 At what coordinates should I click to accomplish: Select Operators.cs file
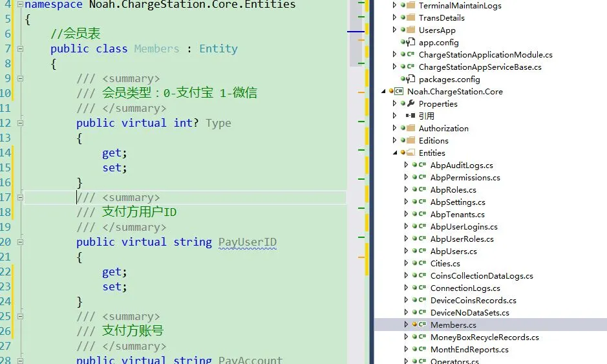(454, 361)
